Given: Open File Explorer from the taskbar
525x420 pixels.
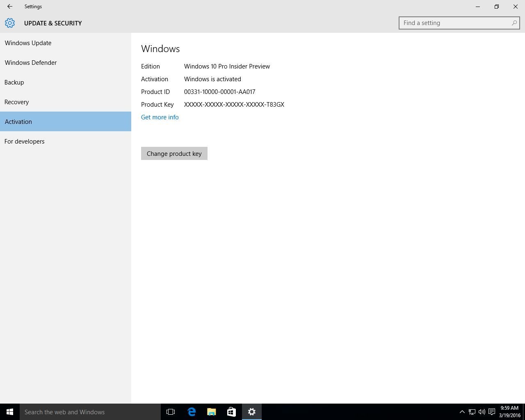Looking at the screenshot, I should (x=211, y=412).
